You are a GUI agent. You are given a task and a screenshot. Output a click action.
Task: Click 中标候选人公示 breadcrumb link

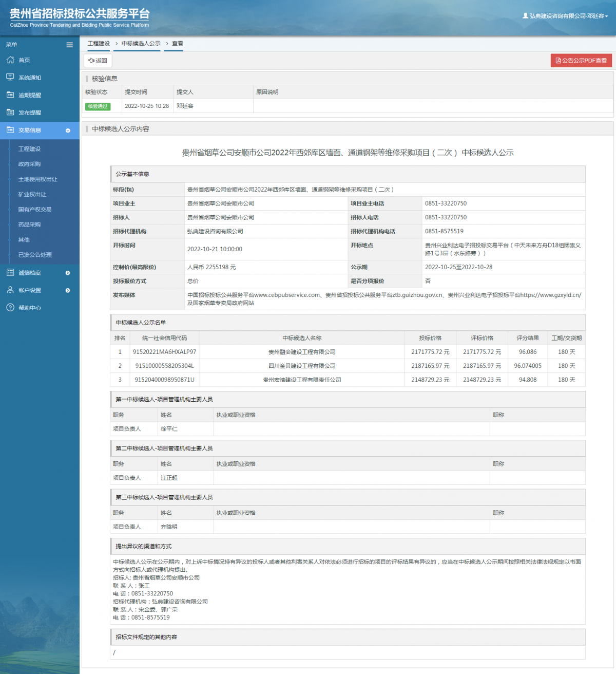pos(141,44)
